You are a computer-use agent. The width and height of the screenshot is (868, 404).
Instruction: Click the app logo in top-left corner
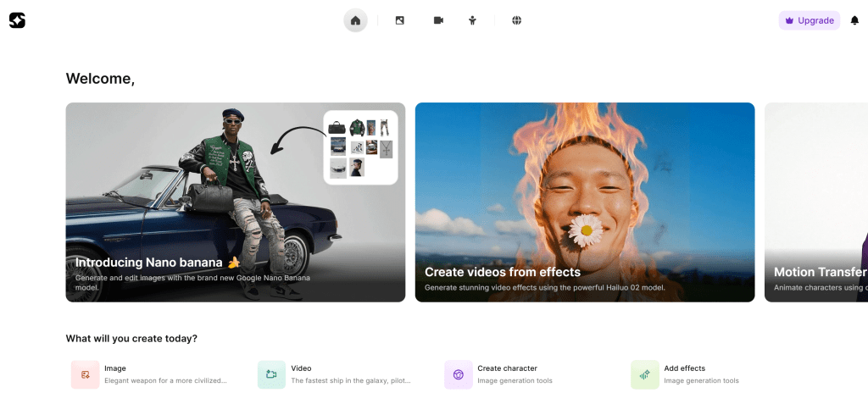pos(17,20)
